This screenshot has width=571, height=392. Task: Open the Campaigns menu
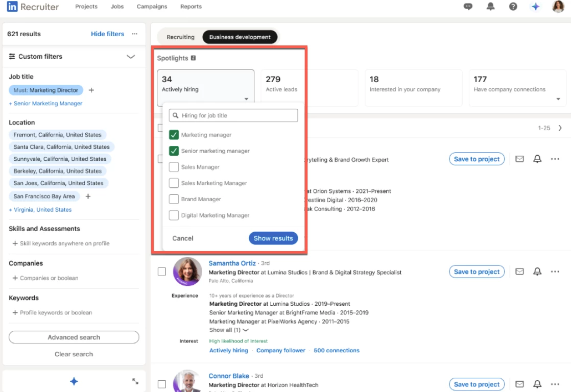(x=152, y=7)
